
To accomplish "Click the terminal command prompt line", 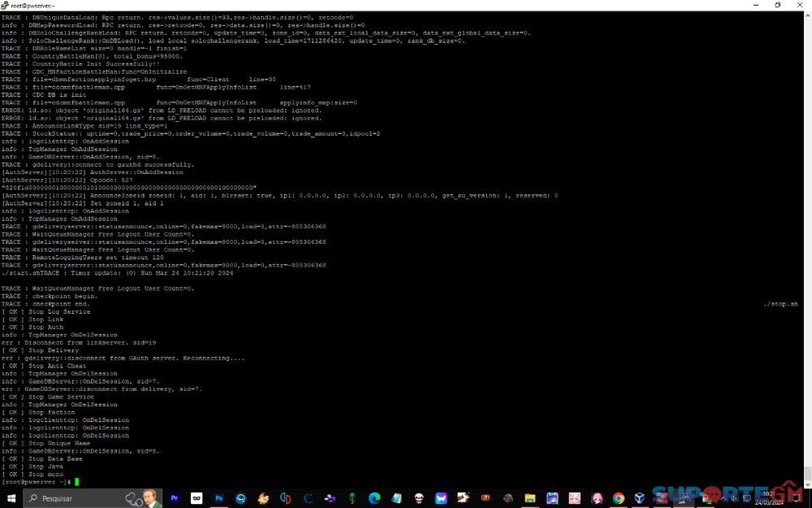I will (244, 482).
